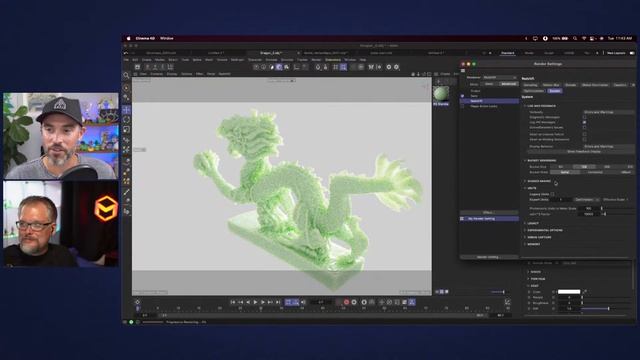Open the Wi-Fi status menu
This screenshot has height=360, width=640.
[x=584, y=38]
